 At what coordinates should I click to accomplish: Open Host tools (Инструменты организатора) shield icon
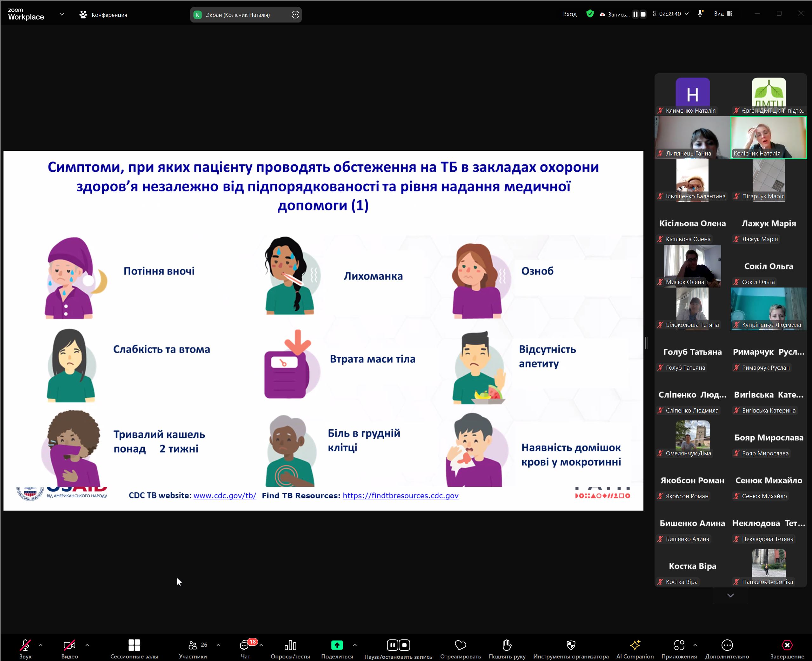pyautogui.click(x=570, y=645)
